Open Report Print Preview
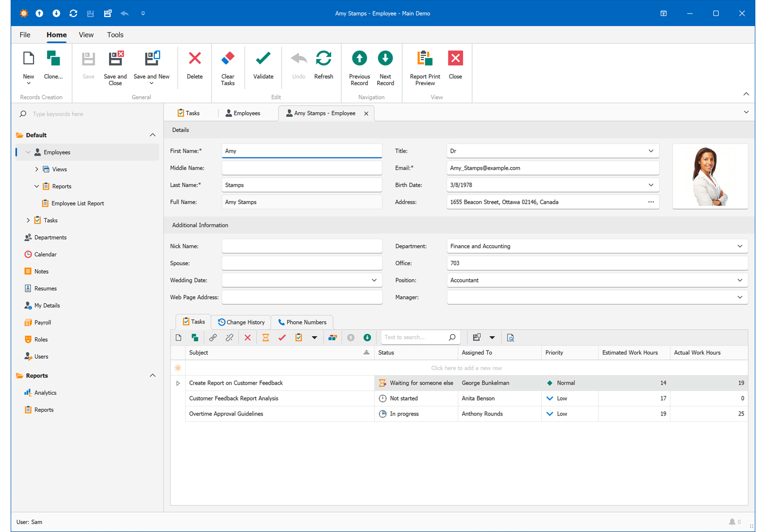Viewport: 766px width, 532px height. click(424, 59)
